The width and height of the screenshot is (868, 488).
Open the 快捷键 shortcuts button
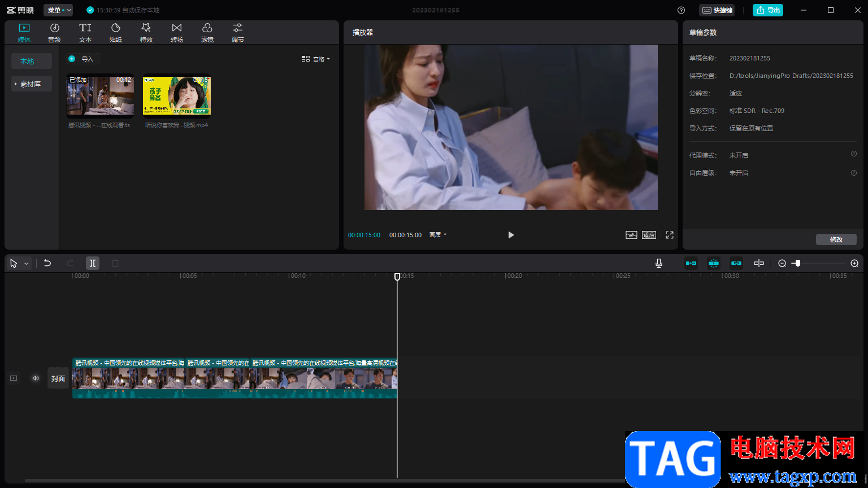(x=717, y=10)
